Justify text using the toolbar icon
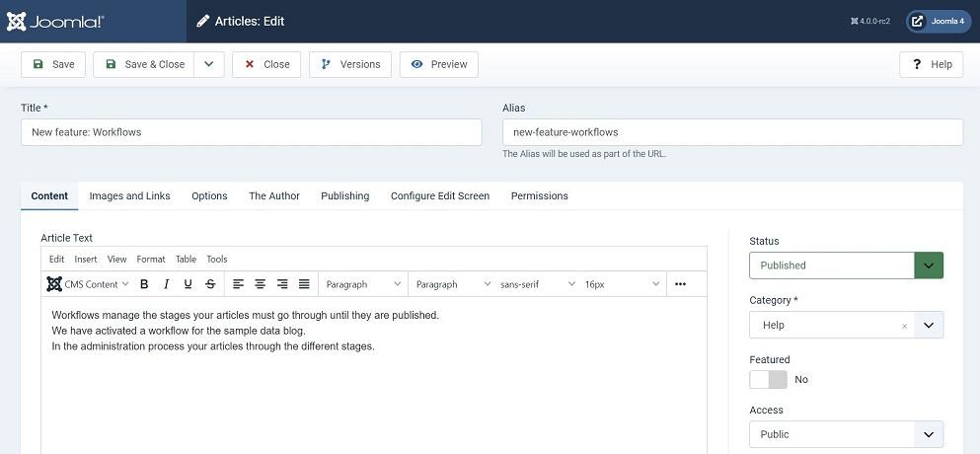The image size is (980, 454). tap(304, 284)
